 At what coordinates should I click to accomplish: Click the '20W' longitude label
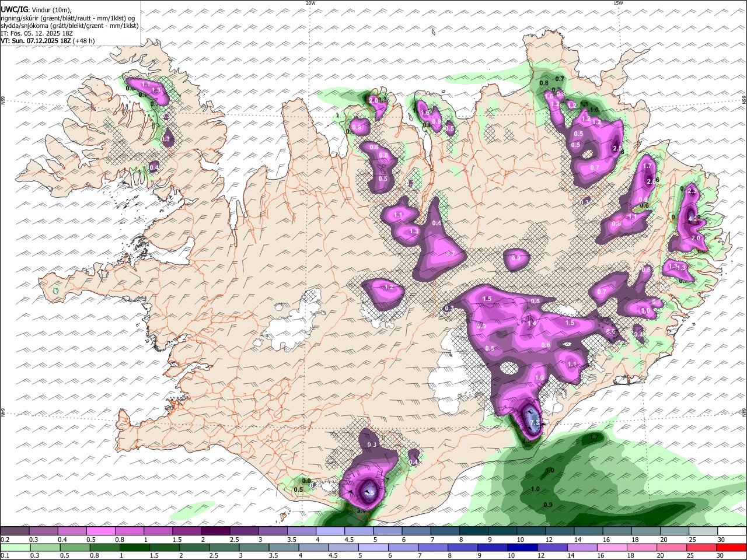click(x=310, y=3)
